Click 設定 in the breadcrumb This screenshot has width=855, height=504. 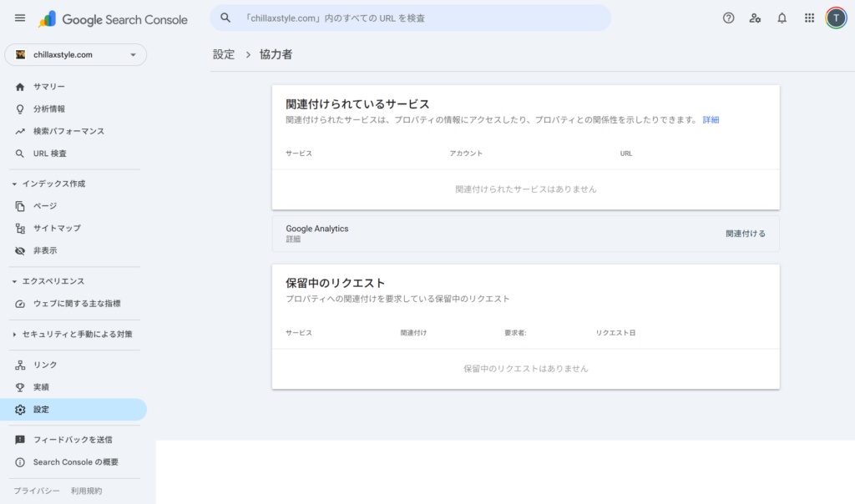pos(221,52)
